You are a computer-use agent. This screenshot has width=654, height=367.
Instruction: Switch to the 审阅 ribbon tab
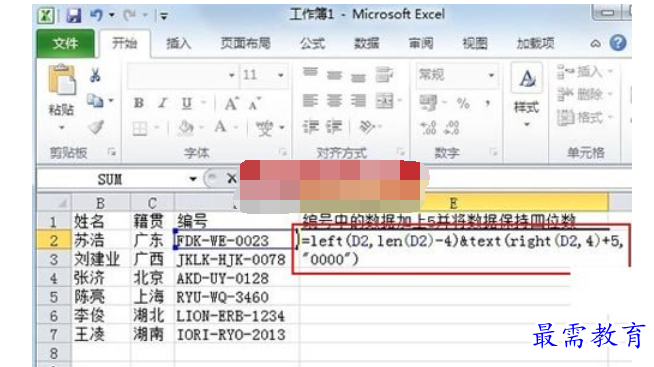point(421,43)
